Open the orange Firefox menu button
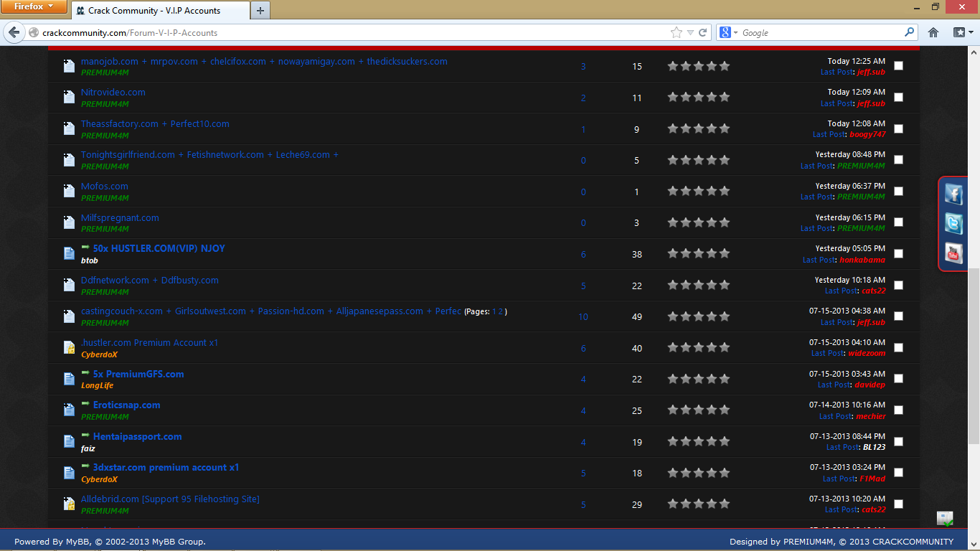 (34, 6)
